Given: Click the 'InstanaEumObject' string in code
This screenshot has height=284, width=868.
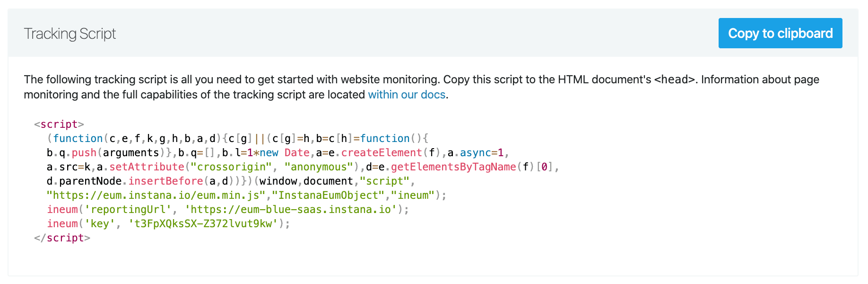Looking at the screenshot, I should click(x=328, y=195).
